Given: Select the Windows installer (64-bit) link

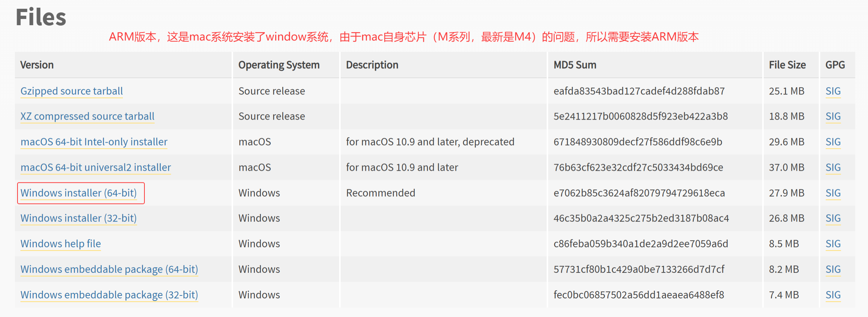Looking at the screenshot, I should tap(80, 193).
